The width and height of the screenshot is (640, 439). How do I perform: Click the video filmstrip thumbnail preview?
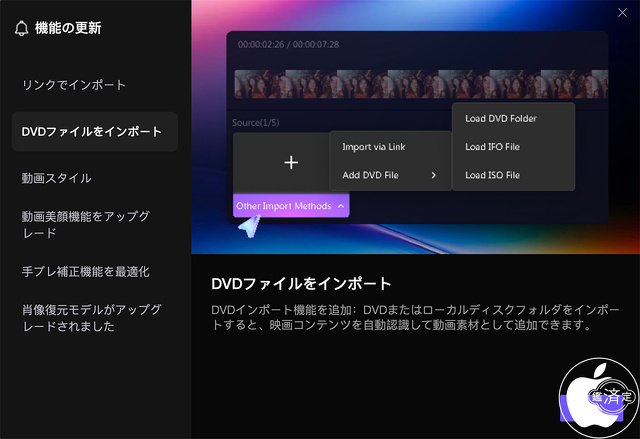tap(421, 84)
